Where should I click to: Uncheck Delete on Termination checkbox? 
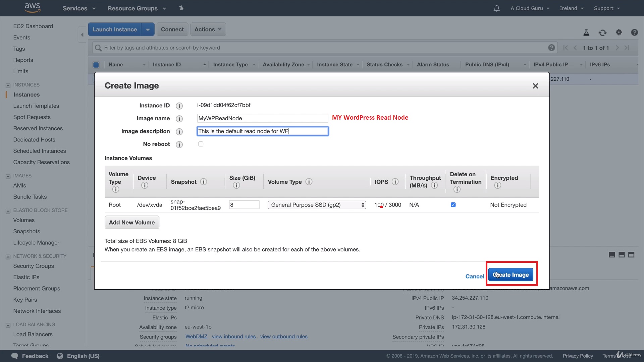(x=453, y=205)
